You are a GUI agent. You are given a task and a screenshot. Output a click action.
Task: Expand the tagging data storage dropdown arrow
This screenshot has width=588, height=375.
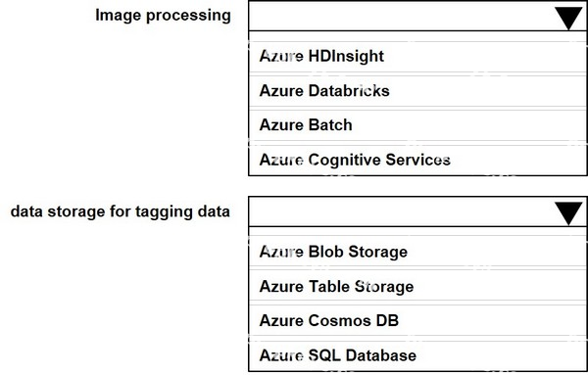568,213
